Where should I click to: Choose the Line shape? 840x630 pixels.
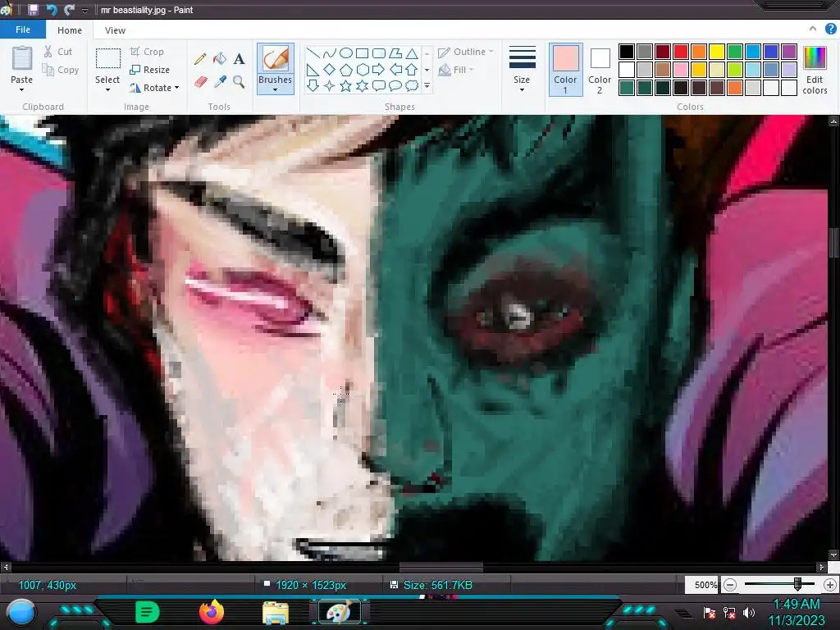pyautogui.click(x=313, y=53)
